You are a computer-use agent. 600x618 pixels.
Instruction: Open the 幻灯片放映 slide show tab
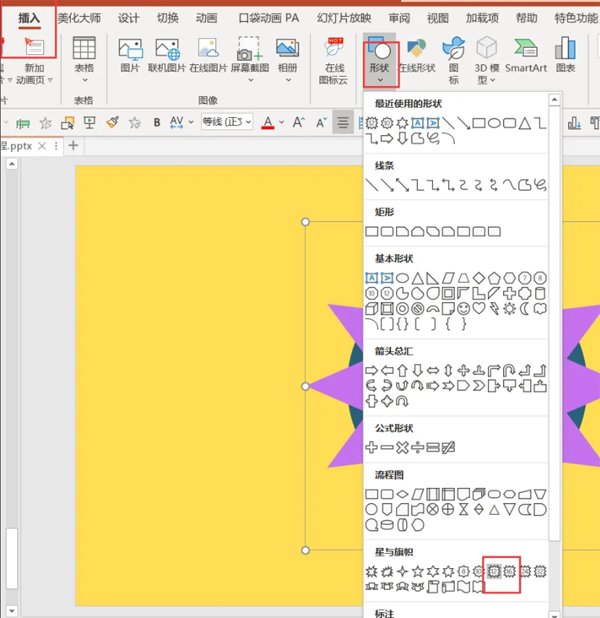(344, 18)
